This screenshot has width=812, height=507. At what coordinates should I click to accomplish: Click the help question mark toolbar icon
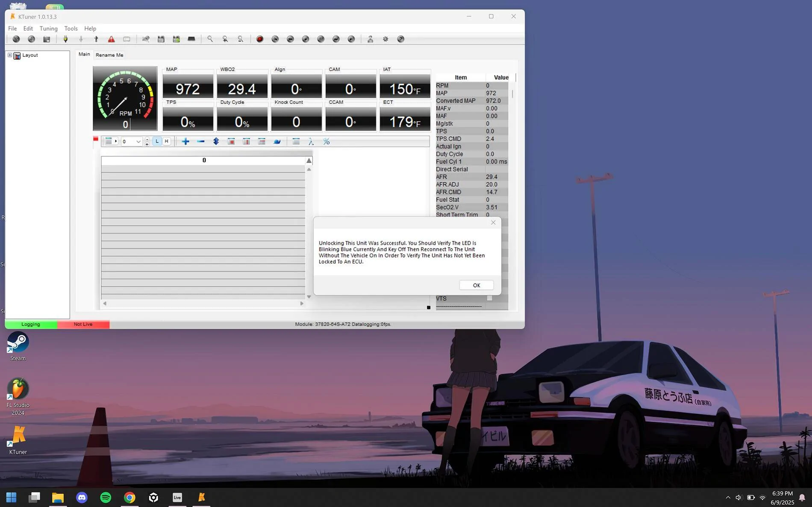pyautogui.click(x=400, y=39)
